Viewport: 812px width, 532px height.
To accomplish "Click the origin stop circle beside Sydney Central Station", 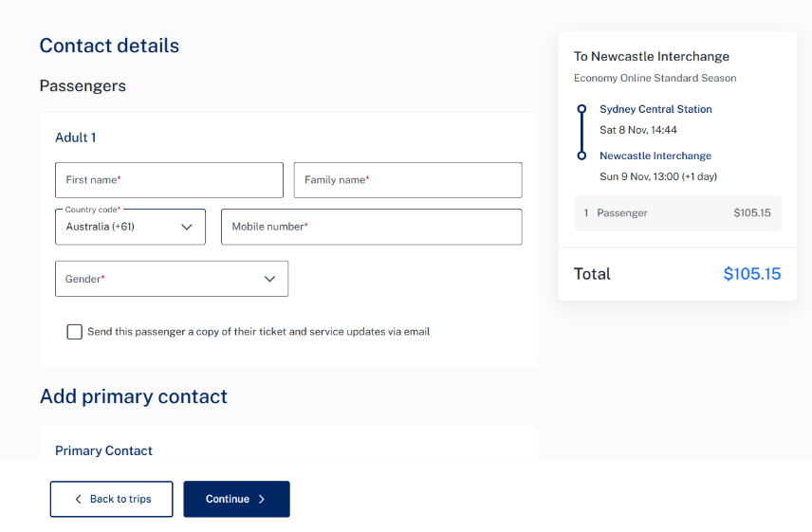I will [x=581, y=109].
